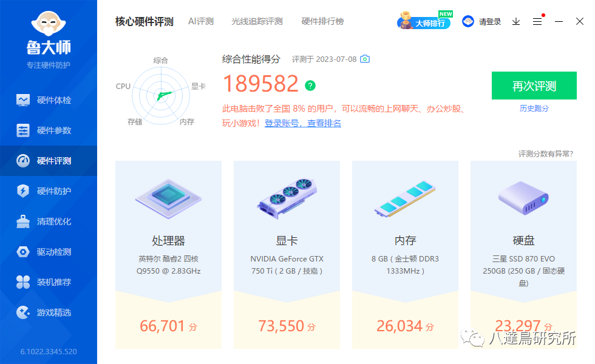Open the 大师排行 trophy badge
The width and height of the screenshot is (595, 364).
pos(424,21)
